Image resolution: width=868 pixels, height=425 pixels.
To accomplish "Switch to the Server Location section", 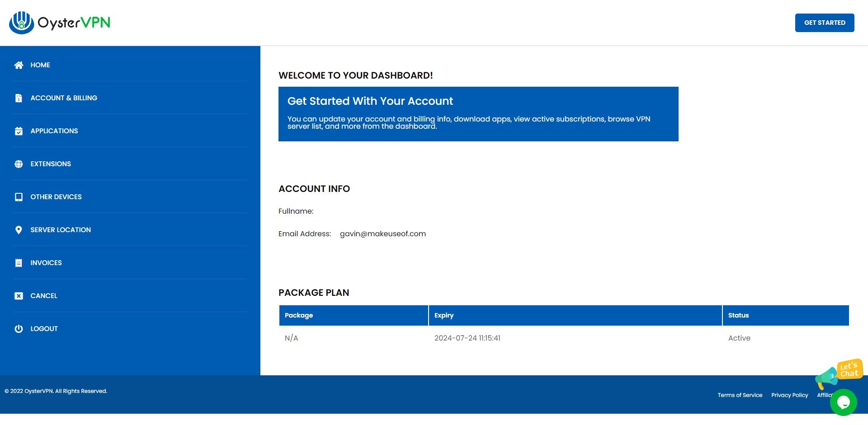I will (60, 230).
